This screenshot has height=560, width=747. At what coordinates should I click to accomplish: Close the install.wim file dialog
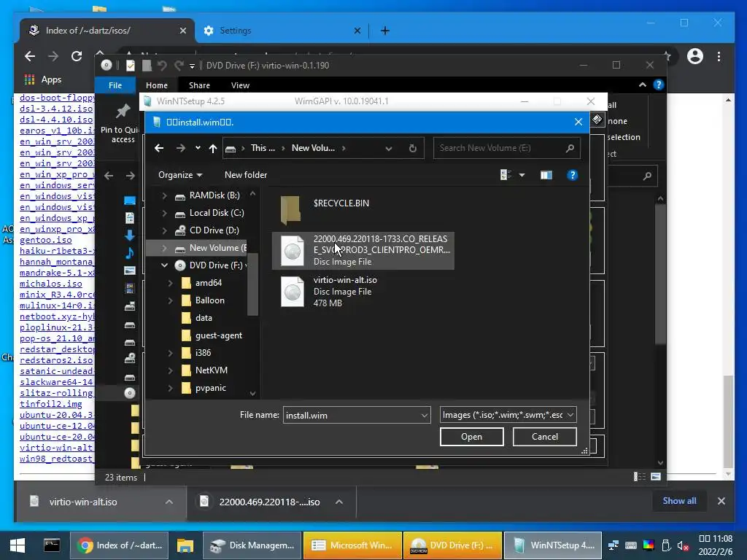pos(578,122)
